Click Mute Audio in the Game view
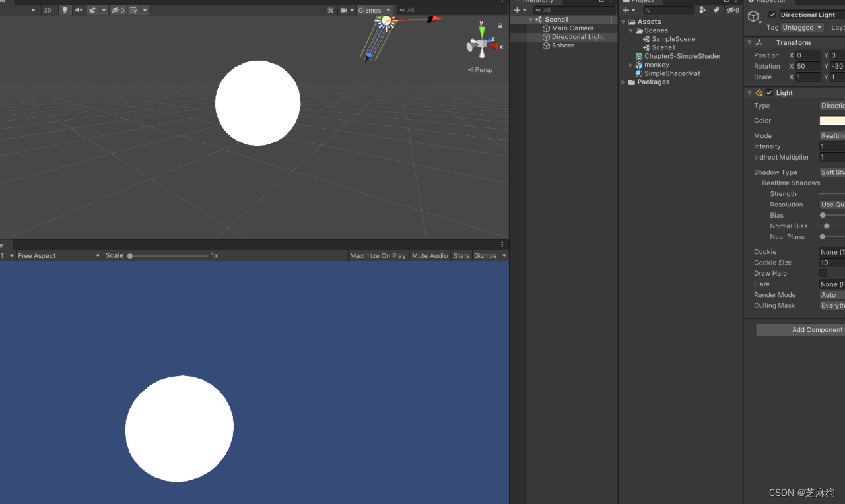Screen dimensions: 845x504 point(430,255)
